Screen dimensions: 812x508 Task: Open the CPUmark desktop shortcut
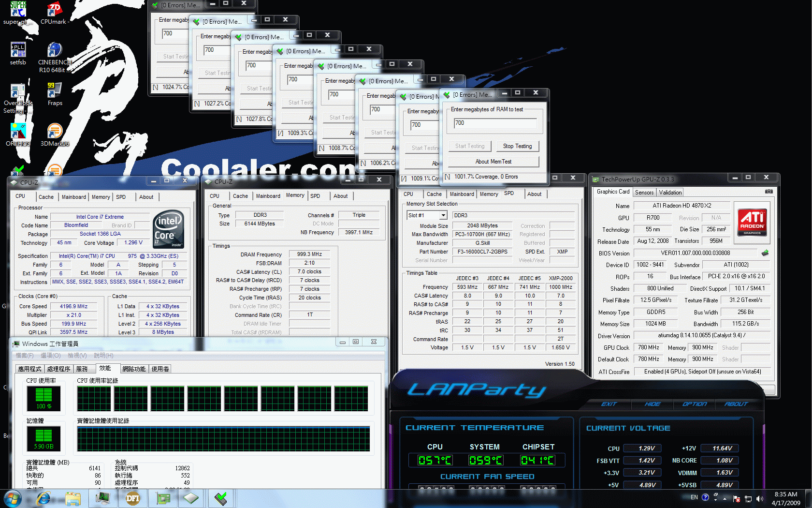tap(54, 13)
